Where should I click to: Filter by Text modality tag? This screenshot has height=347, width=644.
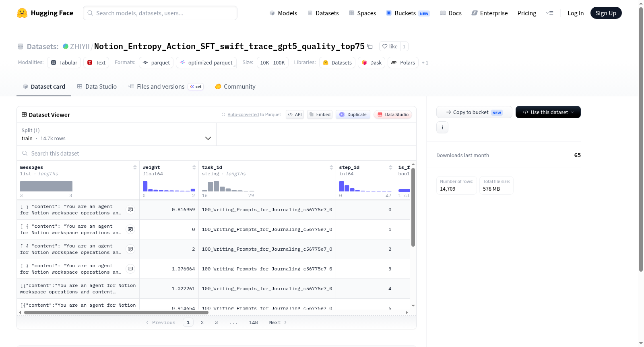tap(96, 62)
